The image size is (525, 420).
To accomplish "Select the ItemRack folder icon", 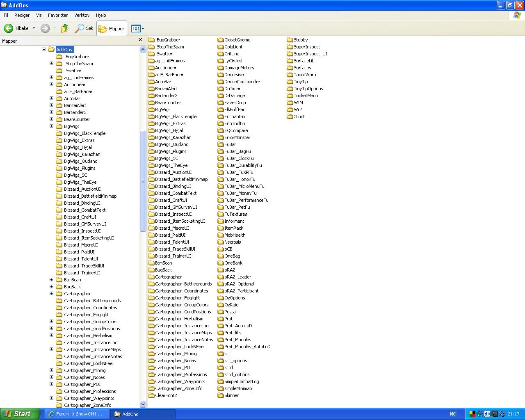I will (x=221, y=228).
